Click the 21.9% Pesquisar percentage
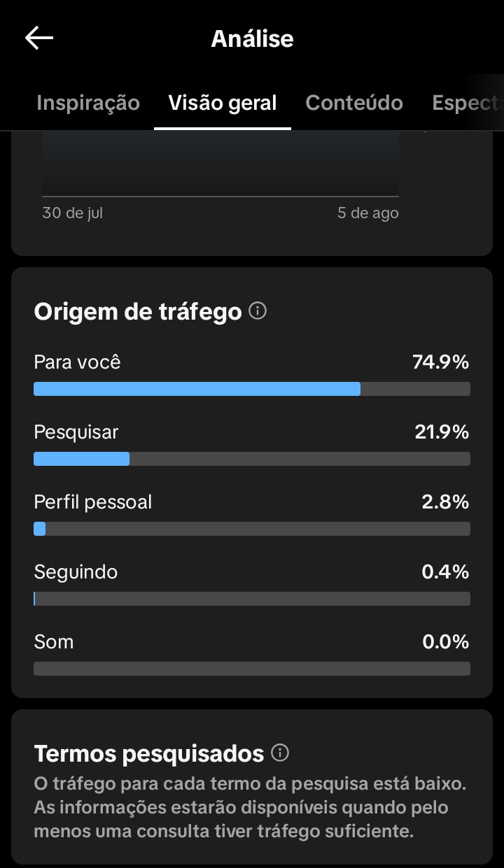Image resolution: width=504 pixels, height=868 pixels. [x=442, y=432]
